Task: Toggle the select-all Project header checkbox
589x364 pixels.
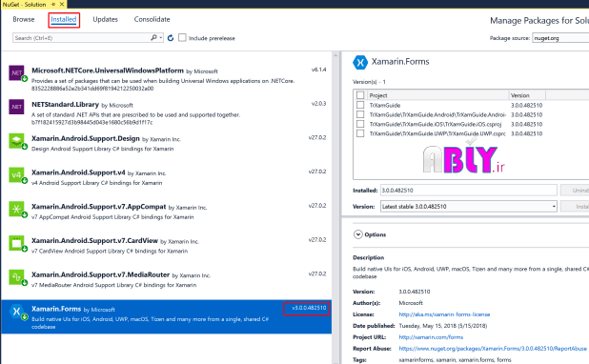Action: (360, 95)
